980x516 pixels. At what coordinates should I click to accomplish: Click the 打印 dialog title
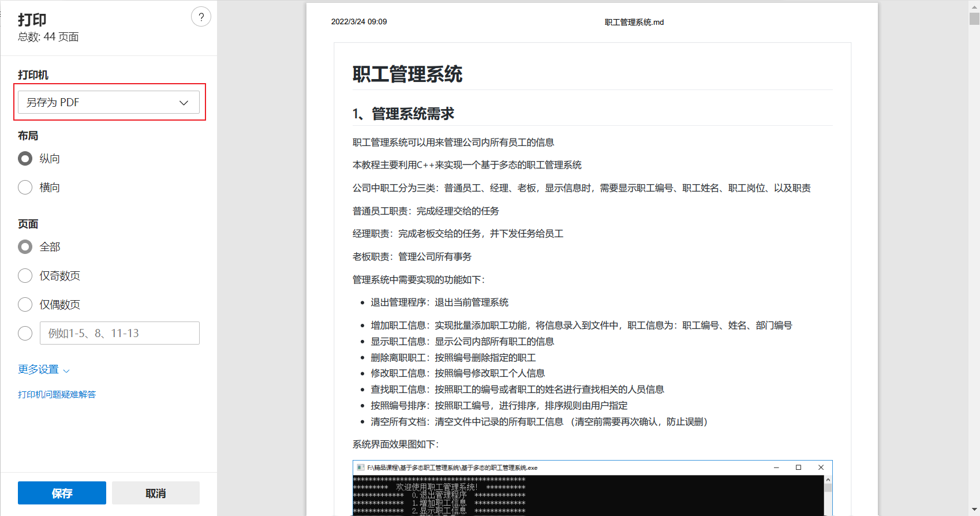coord(32,20)
